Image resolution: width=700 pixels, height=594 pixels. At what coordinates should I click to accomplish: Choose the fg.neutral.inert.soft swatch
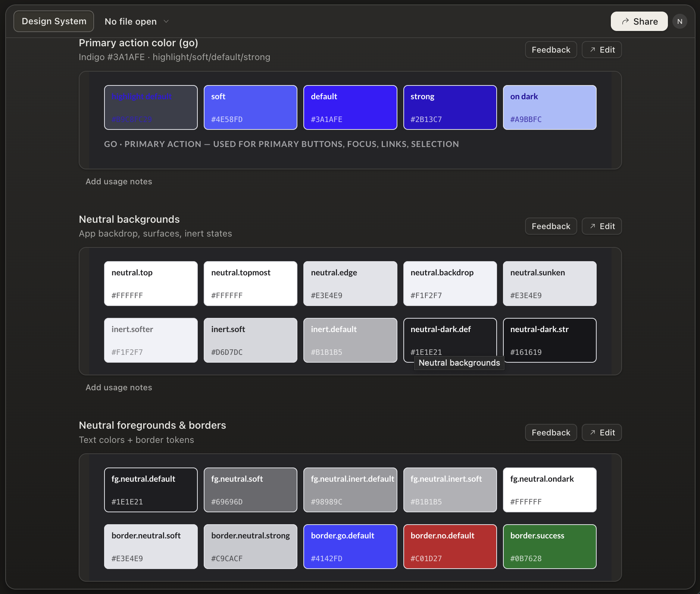click(450, 490)
